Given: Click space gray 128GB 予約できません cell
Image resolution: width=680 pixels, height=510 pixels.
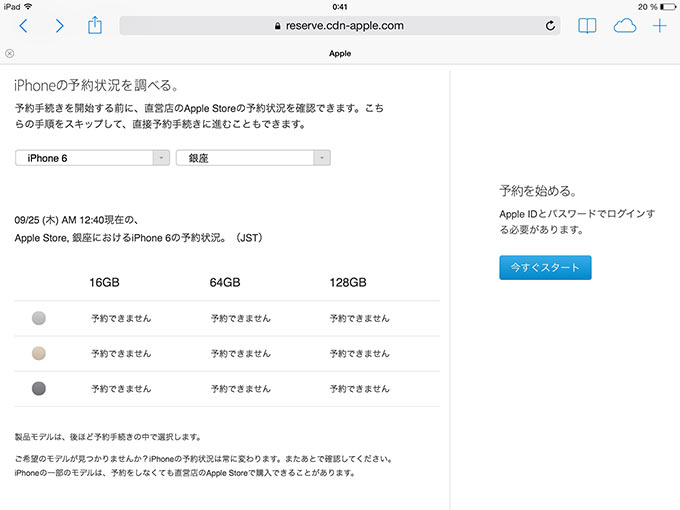Looking at the screenshot, I should [360, 389].
